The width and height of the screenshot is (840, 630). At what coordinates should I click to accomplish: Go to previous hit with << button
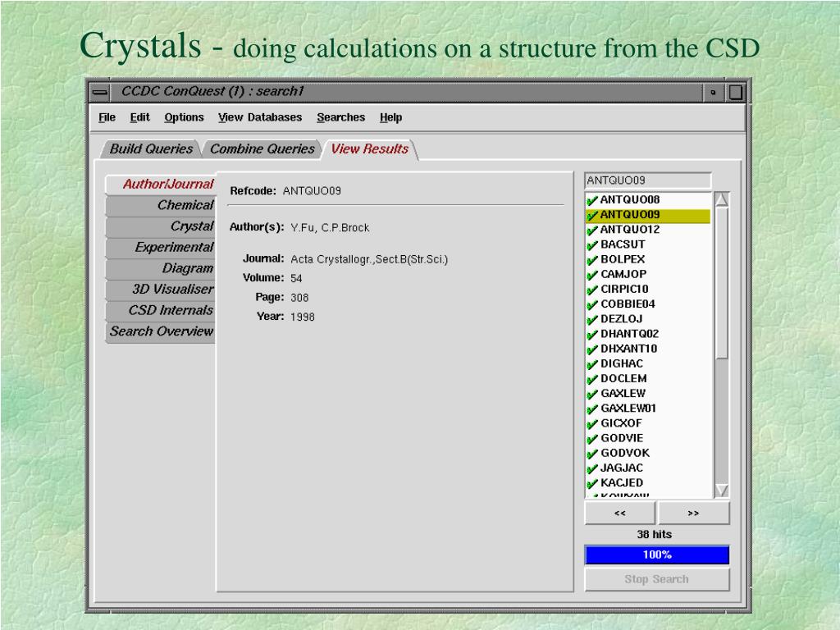pyautogui.click(x=619, y=514)
